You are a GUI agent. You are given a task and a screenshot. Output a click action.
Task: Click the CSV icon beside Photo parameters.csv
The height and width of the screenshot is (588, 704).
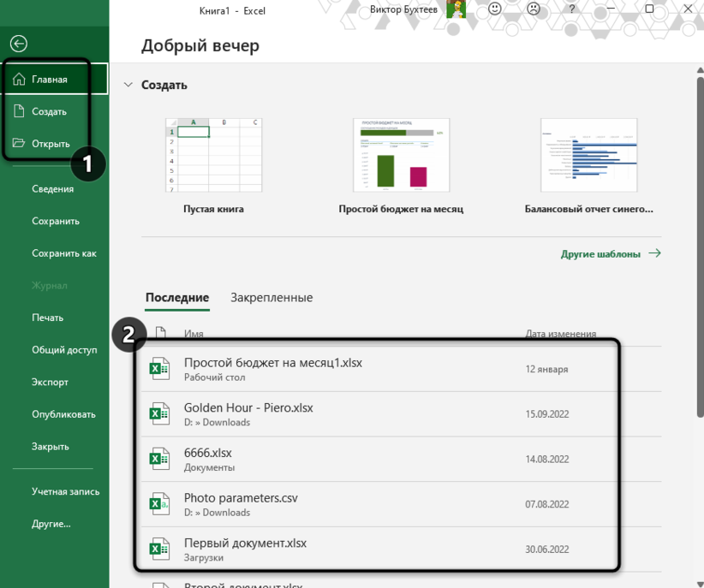tap(159, 504)
